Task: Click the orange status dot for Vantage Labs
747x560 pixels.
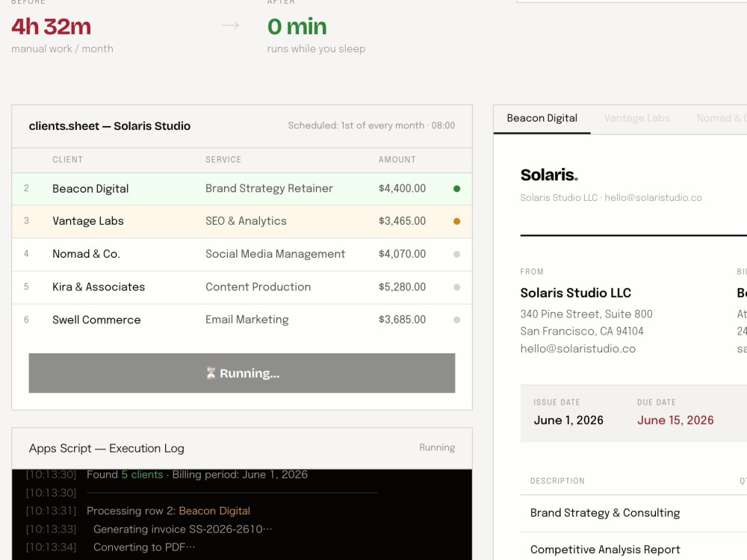Action: coord(456,221)
